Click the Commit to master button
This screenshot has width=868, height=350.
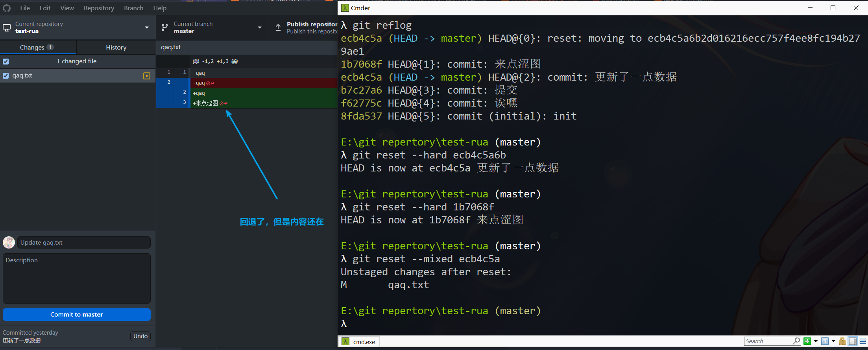77,314
